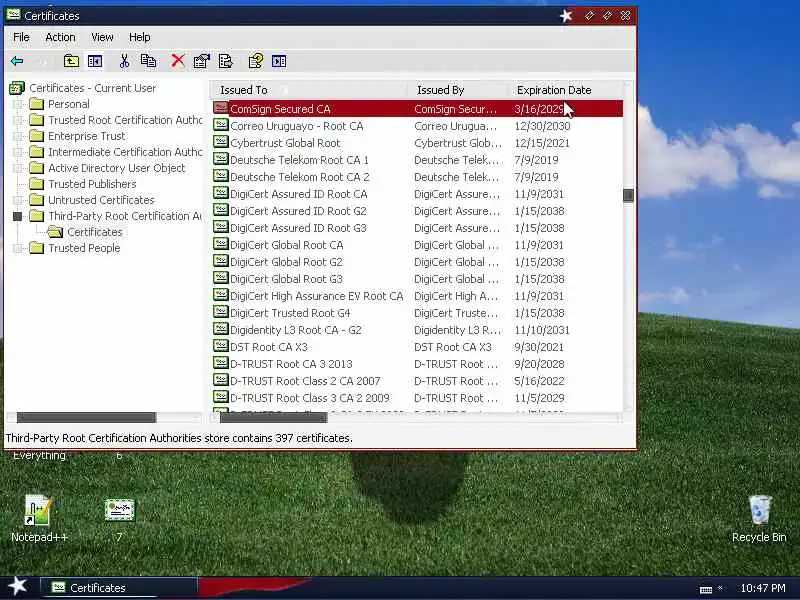This screenshot has height=600, width=800.
Task: Expand Trusted Root Certification Authorities node
Action: tap(18, 120)
